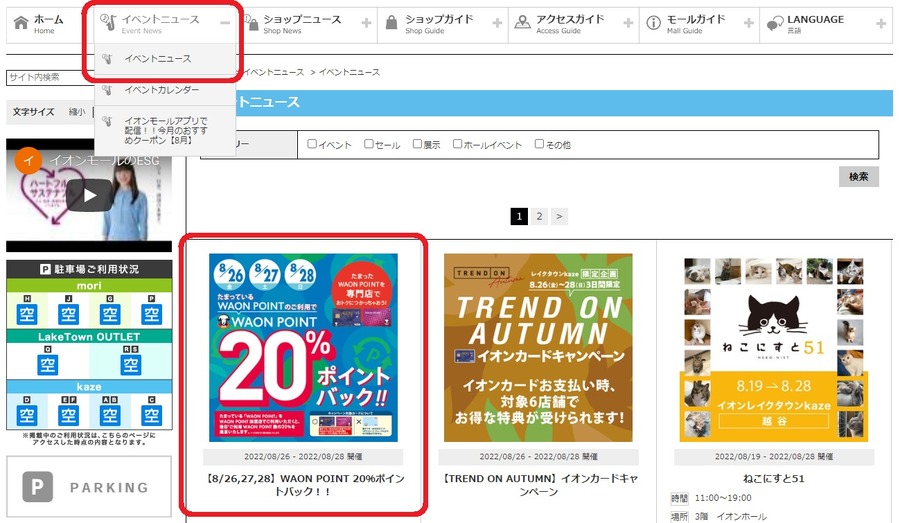900x523 pixels.
Task: Open the LANGUAGE 言語 menu
Action: pyautogui.click(x=815, y=24)
